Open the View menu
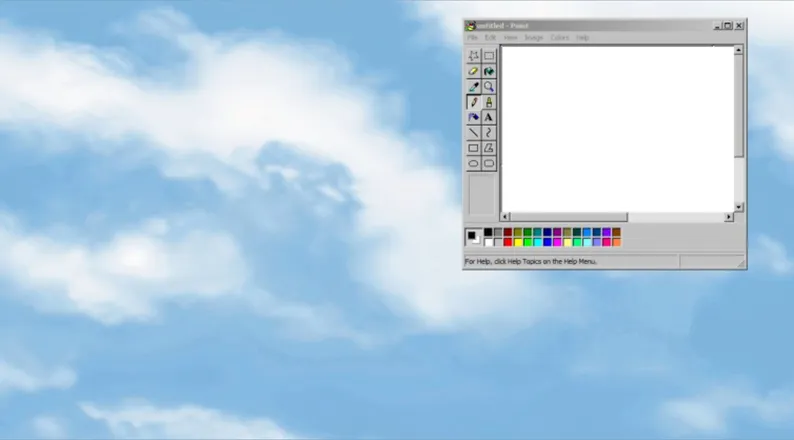 [510, 37]
